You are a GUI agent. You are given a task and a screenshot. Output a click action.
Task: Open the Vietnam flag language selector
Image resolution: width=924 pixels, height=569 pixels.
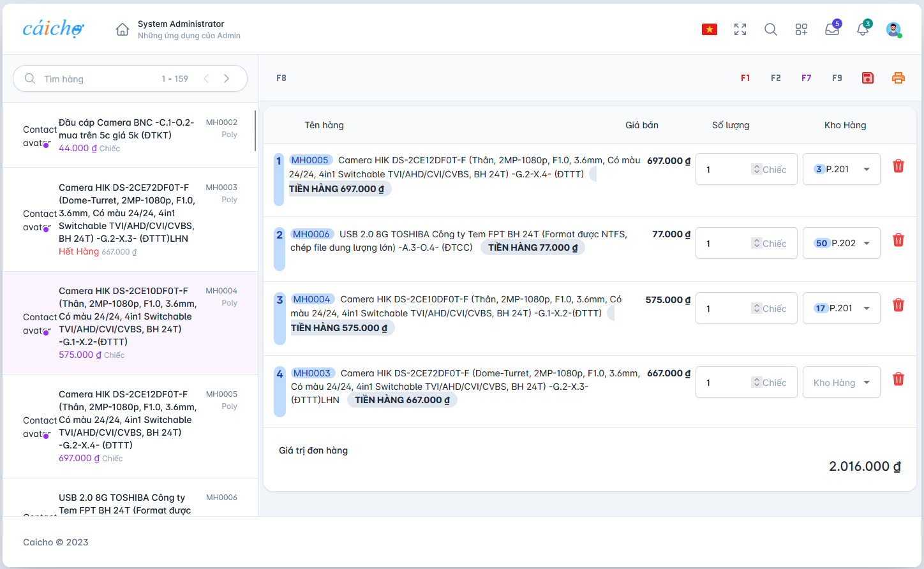[x=709, y=29]
